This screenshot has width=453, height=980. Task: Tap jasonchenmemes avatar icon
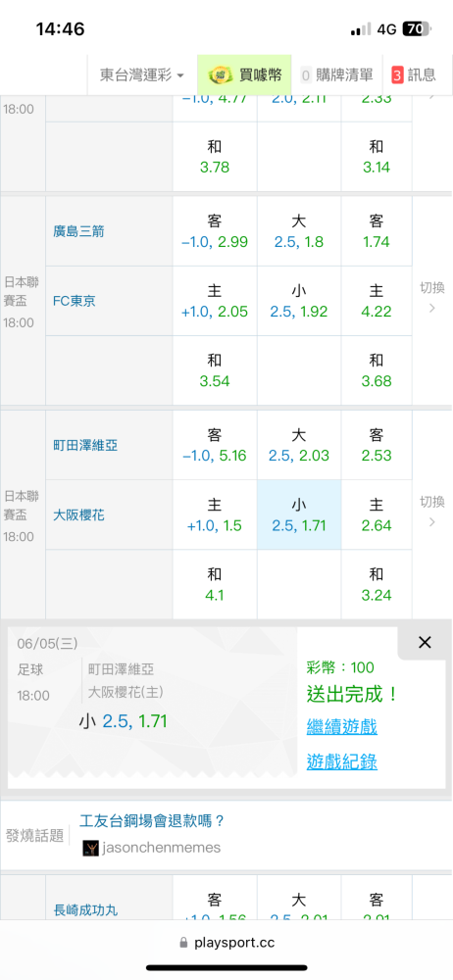pos(91,848)
